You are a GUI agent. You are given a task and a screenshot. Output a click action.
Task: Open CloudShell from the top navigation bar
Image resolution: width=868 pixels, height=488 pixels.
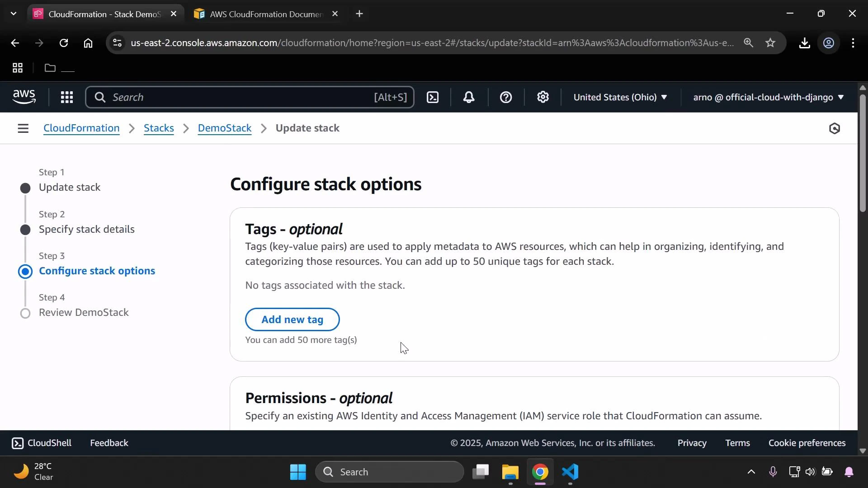tap(433, 97)
